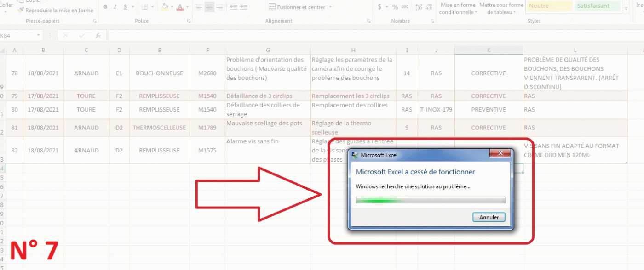This screenshot has height=270, width=644.
Task: Click cell M1575
Action: coord(207,150)
